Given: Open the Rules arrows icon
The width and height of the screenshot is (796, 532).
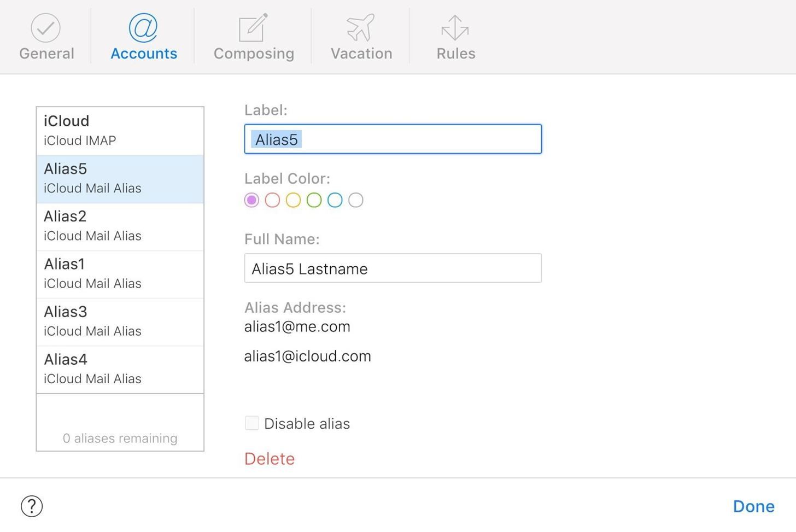Looking at the screenshot, I should [455, 28].
